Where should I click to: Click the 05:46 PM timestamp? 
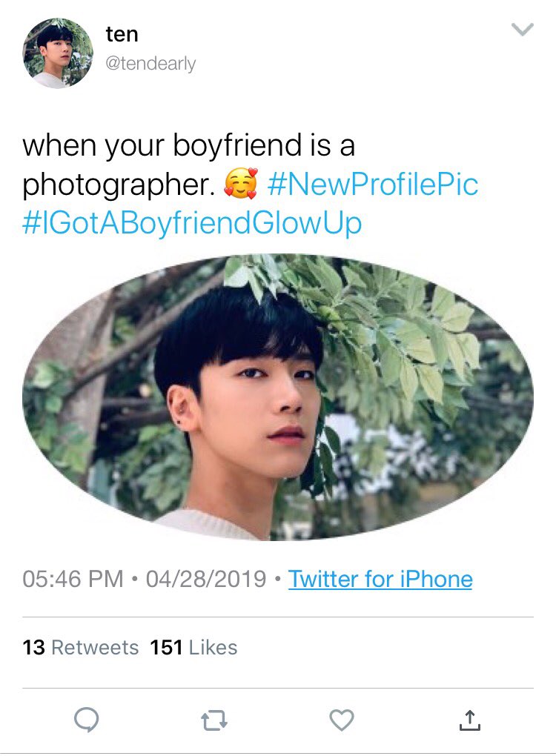(73, 579)
